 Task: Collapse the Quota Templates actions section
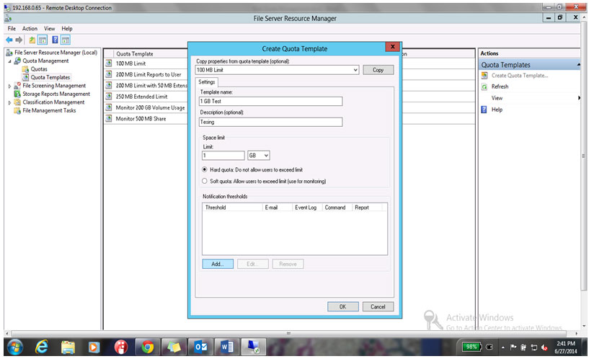[x=578, y=65]
